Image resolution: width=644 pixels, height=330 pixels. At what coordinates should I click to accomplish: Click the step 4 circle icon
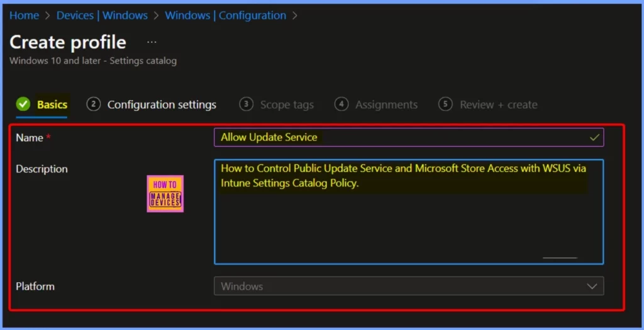tap(341, 105)
